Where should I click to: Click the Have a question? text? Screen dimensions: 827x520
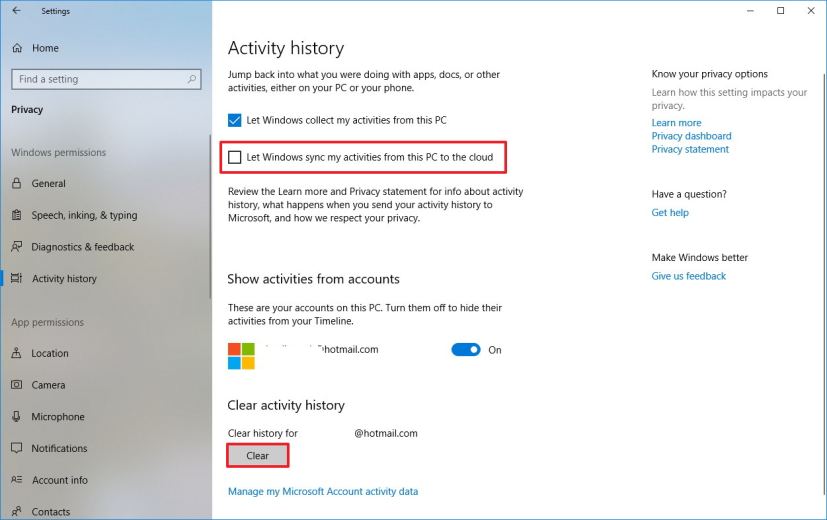(689, 194)
